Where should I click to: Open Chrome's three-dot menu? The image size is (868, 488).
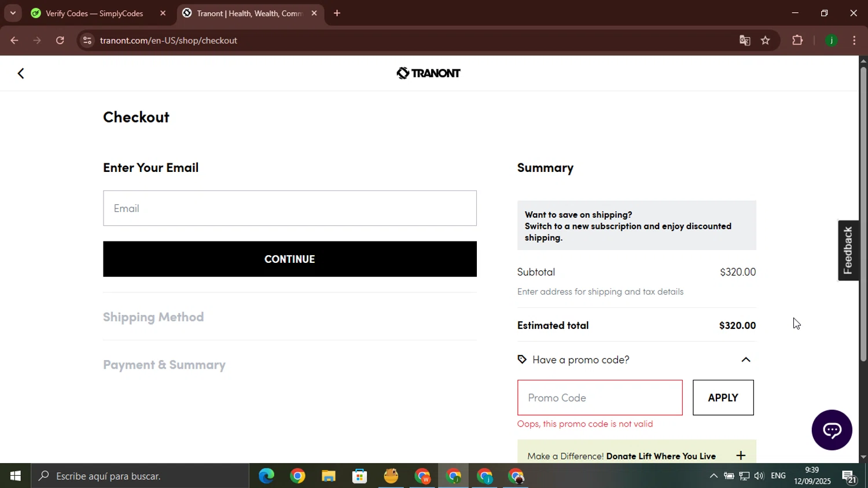coord(855,41)
